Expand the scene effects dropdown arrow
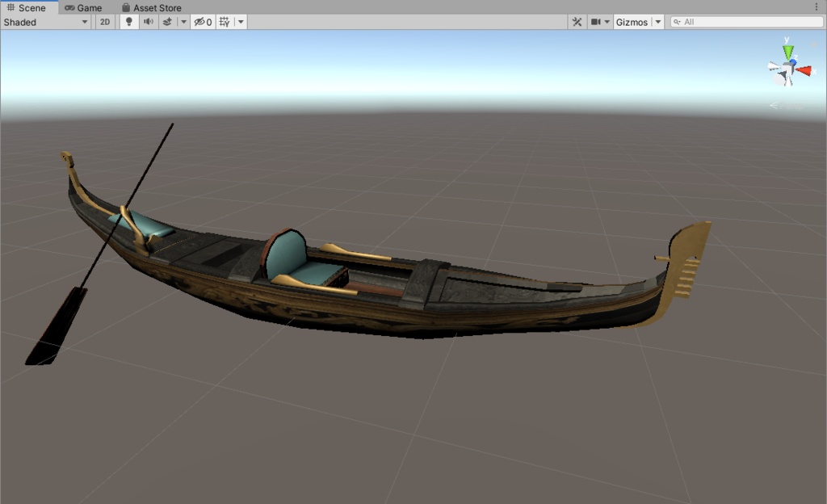The width and height of the screenshot is (827, 504). pos(183,22)
